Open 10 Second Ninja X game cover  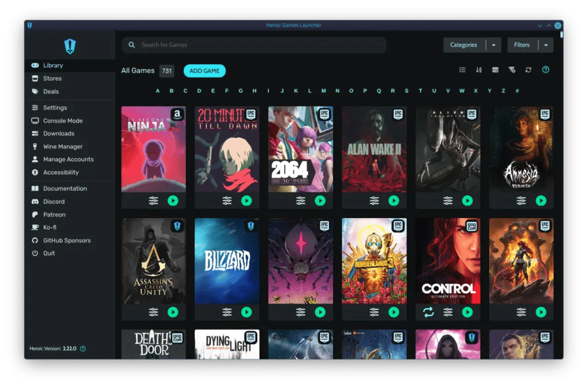[x=153, y=149]
